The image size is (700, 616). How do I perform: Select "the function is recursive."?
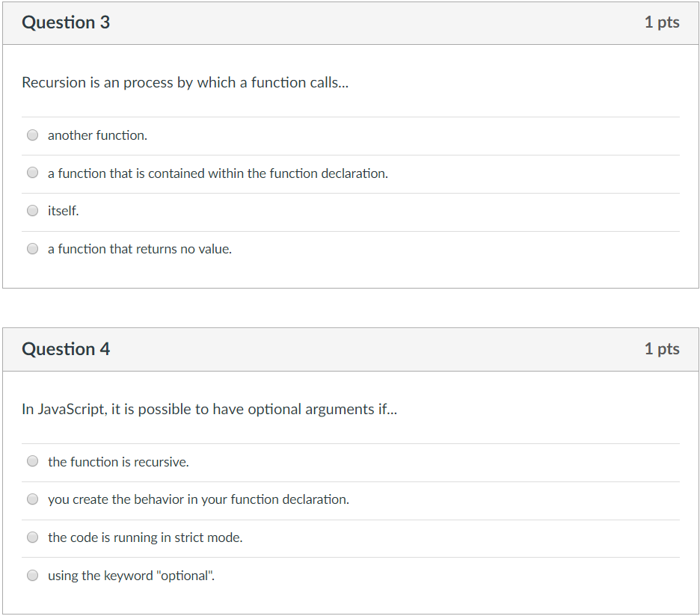pos(32,461)
